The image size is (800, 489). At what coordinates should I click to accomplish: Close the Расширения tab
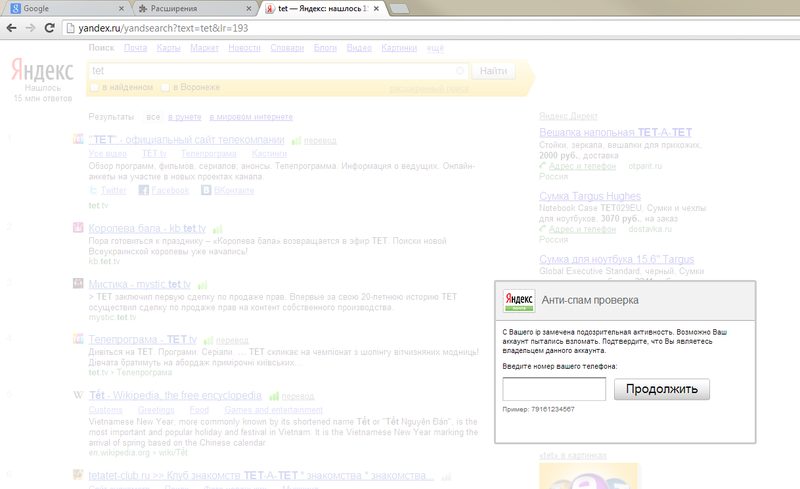[x=248, y=9]
